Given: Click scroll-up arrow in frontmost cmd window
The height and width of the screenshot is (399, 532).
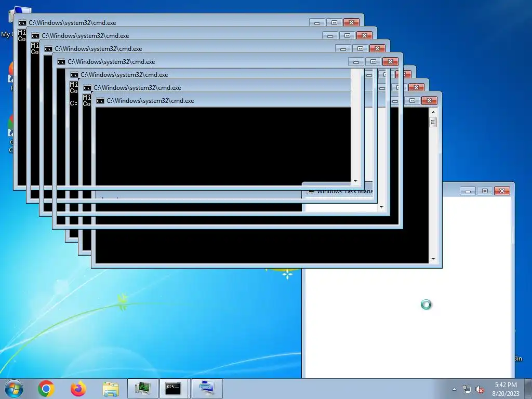Looking at the screenshot, I should pyautogui.click(x=433, y=112).
